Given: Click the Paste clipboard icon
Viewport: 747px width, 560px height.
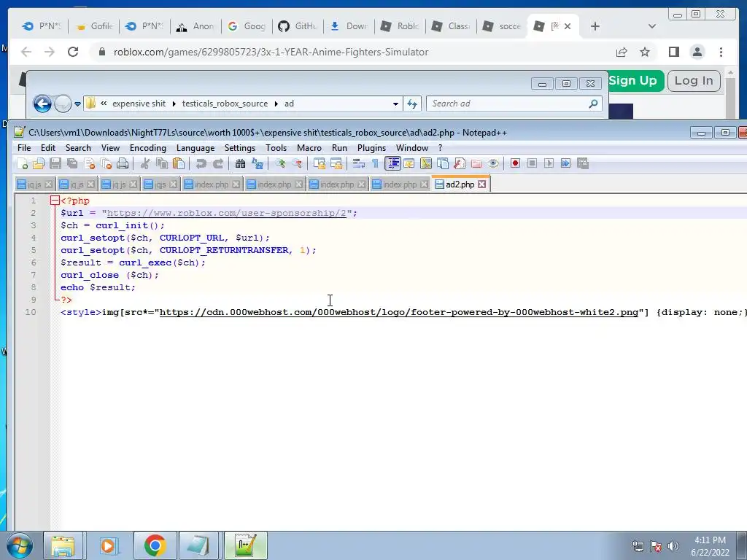Looking at the screenshot, I should point(179,164).
